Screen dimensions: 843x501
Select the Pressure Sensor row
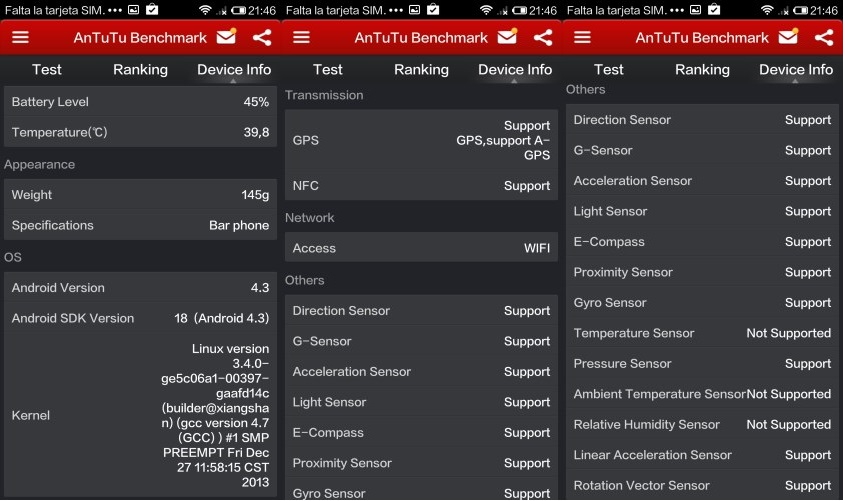click(x=702, y=364)
